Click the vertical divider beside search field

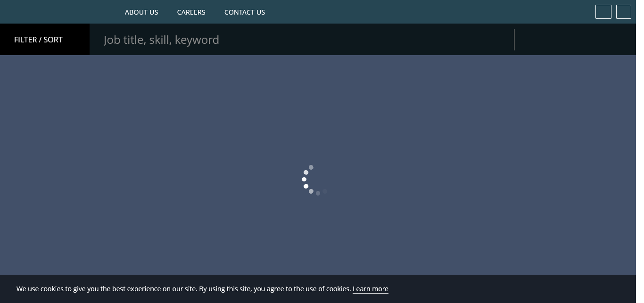[514, 40]
